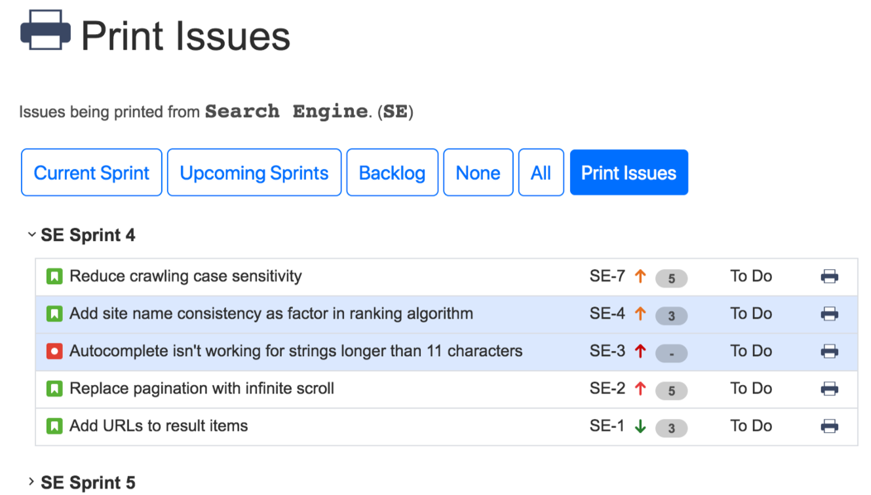Expand the SE Sprint 5 section
Image resolution: width=871 pixels, height=495 pixels.
click(x=31, y=482)
